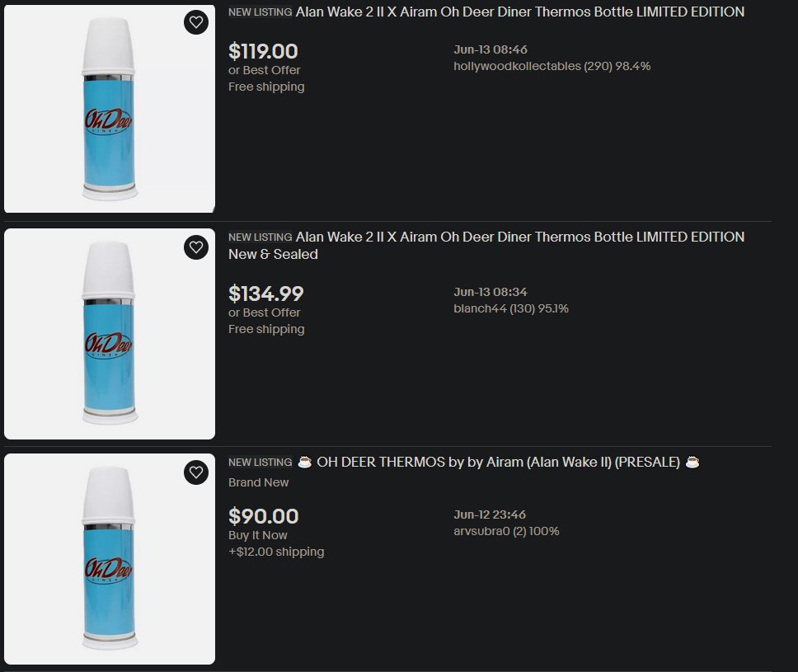
Task: Visit seller hollywoodkollectables' profile
Action: [517, 66]
